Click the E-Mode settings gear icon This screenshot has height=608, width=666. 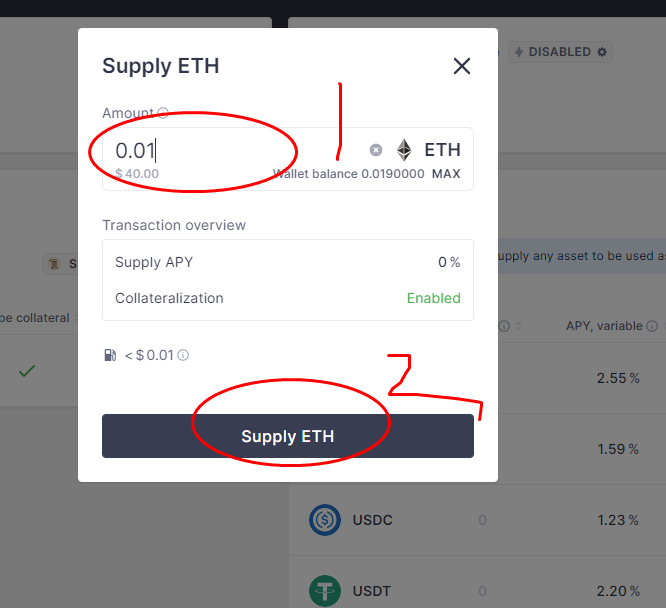pyautogui.click(x=601, y=52)
